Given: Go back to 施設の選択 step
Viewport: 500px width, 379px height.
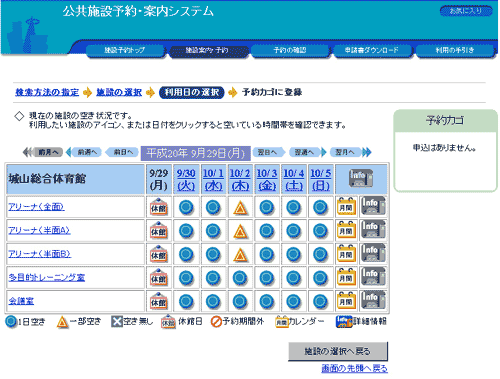Looking at the screenshot, I should (x=119, y=92).
